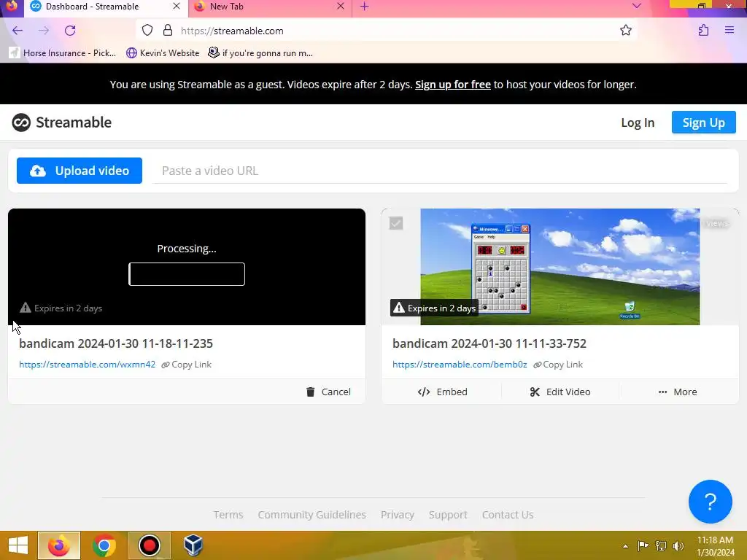The width and height of the screenshot is (747, 560).
Task: Open the volume speaker tray icon
Action: (x=678, y=546)
